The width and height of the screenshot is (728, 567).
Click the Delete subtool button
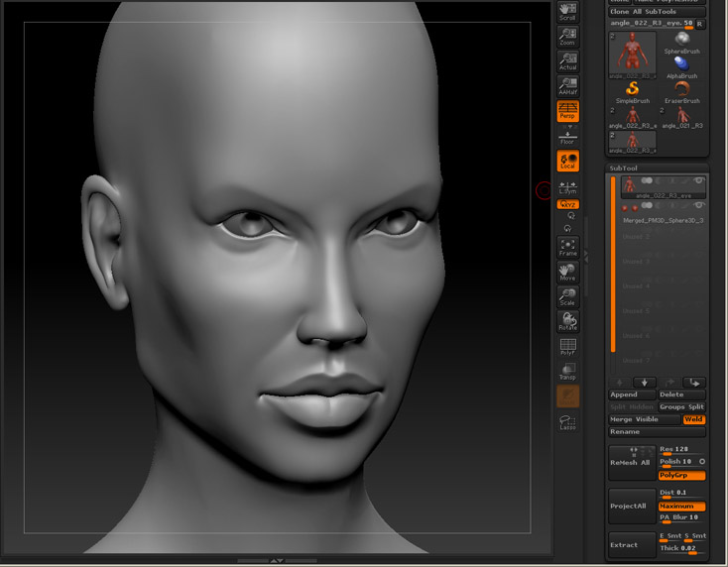pos(681,395)
